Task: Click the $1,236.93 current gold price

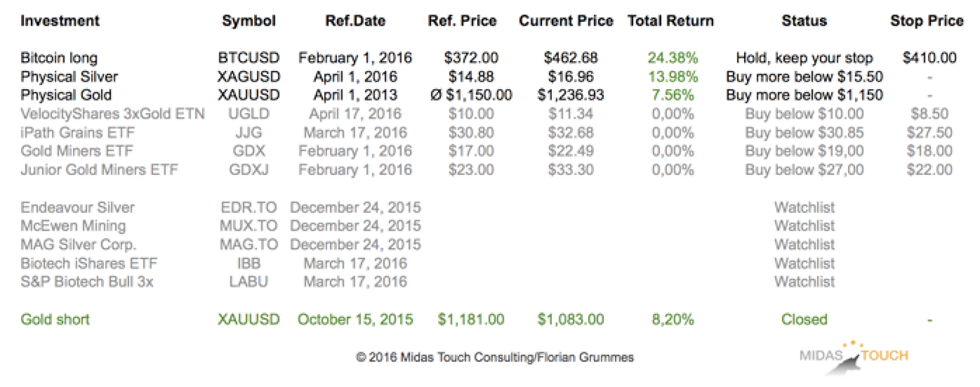Action: point(571,95)
